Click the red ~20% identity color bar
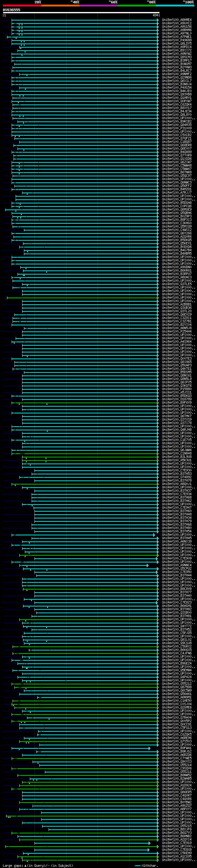The height and width of the screenshot is (868, 197). [22, 6]
